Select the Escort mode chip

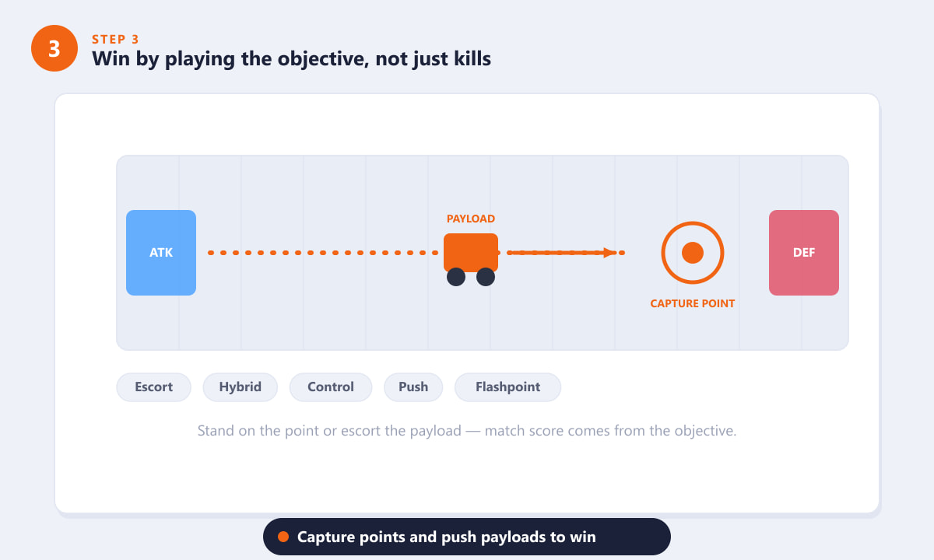pos(154,387)
